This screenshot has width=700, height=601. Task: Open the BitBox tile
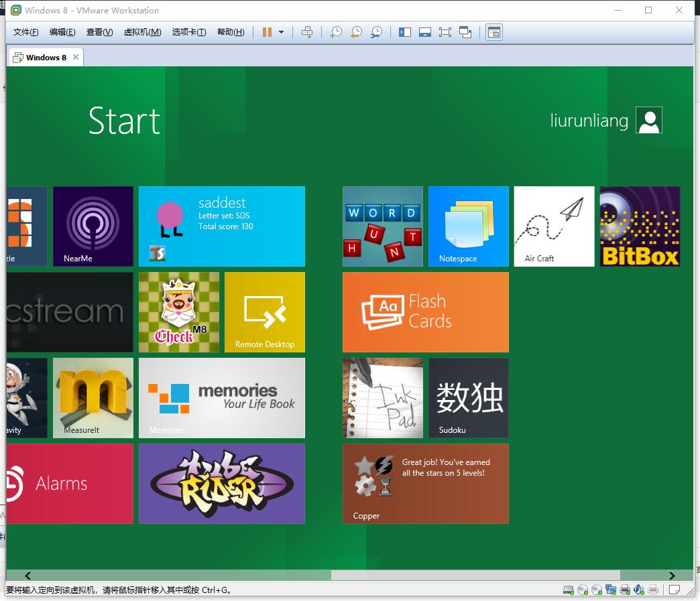point(640,226)
